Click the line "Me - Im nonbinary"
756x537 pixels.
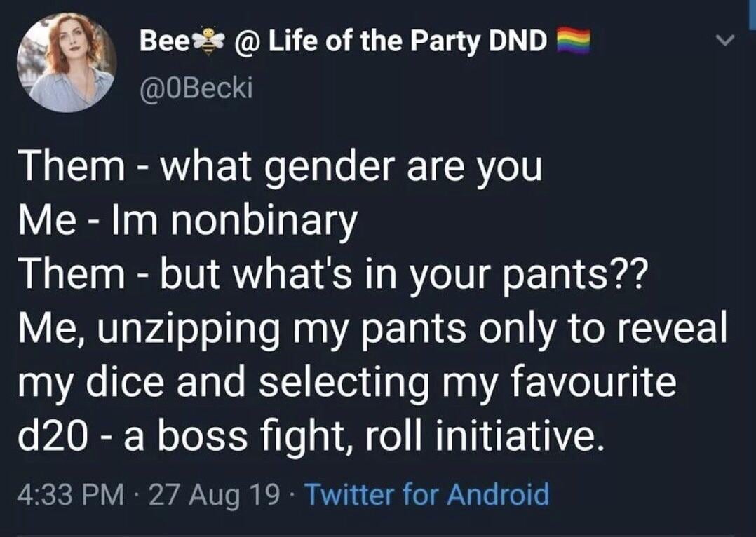click(189, 222)
